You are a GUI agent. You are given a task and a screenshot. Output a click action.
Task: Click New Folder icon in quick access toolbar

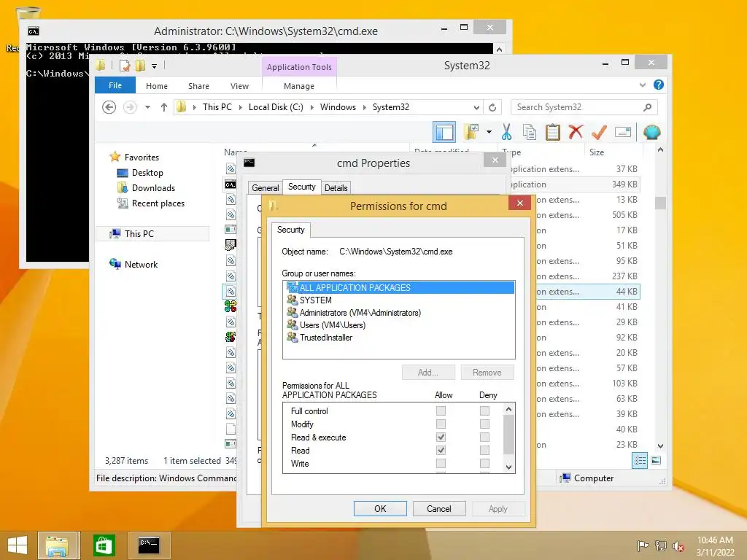140,66
